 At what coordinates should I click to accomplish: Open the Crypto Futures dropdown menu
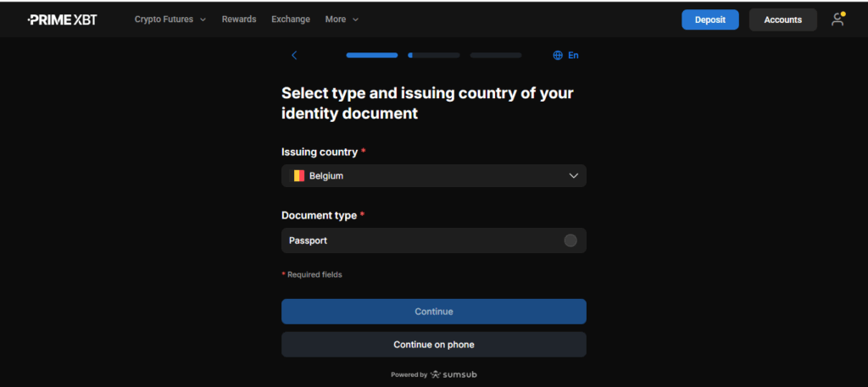click(170, 19)
